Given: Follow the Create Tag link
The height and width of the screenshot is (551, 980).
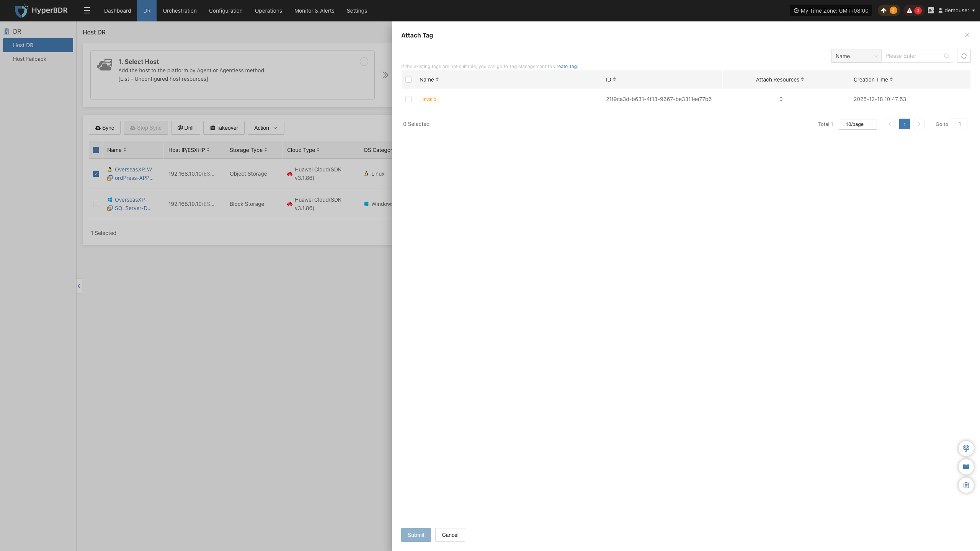Looking at the screenshot, I should (x=565, y=67).
